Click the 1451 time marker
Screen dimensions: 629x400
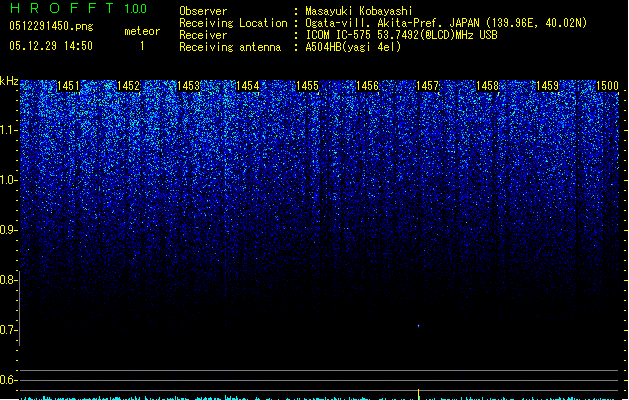point(69,87)
